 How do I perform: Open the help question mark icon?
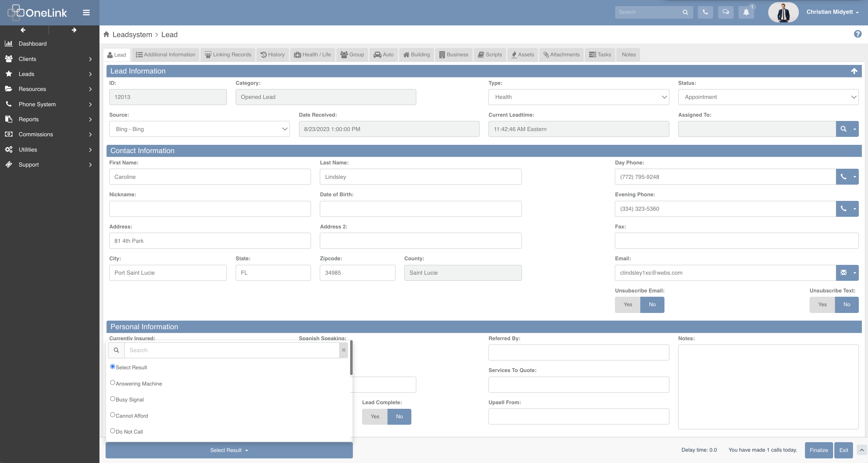point(857,34)
